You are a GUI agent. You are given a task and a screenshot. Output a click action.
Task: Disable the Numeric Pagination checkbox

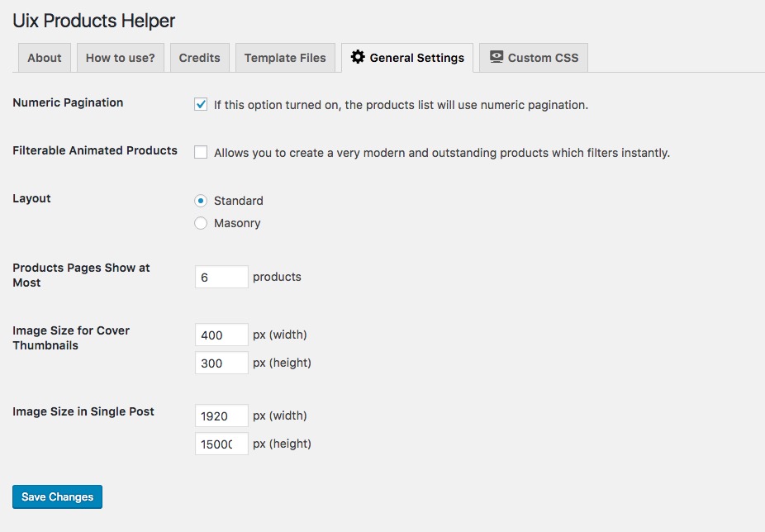coord(201,104)
